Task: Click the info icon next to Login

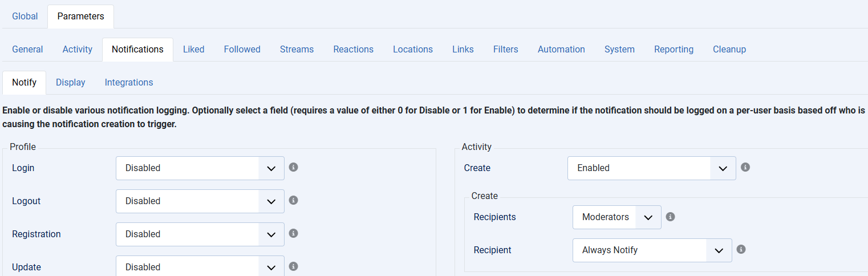Action: click(294, 167)
